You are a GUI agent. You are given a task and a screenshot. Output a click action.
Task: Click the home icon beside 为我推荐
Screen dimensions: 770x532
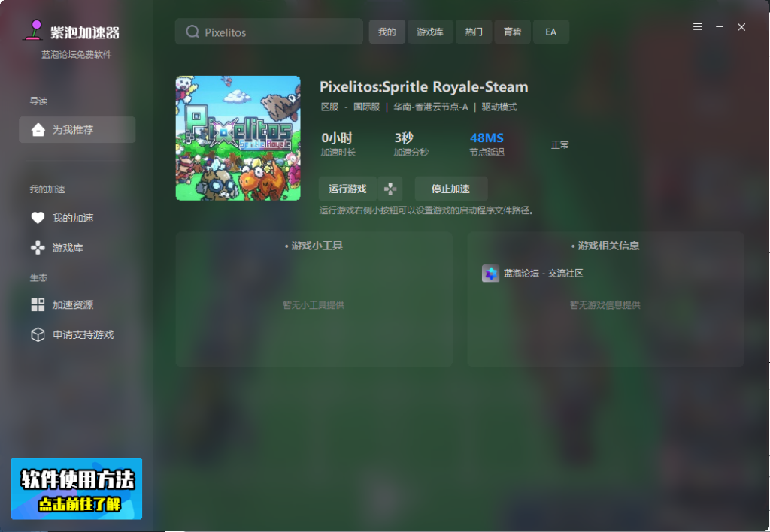point(38,129)
